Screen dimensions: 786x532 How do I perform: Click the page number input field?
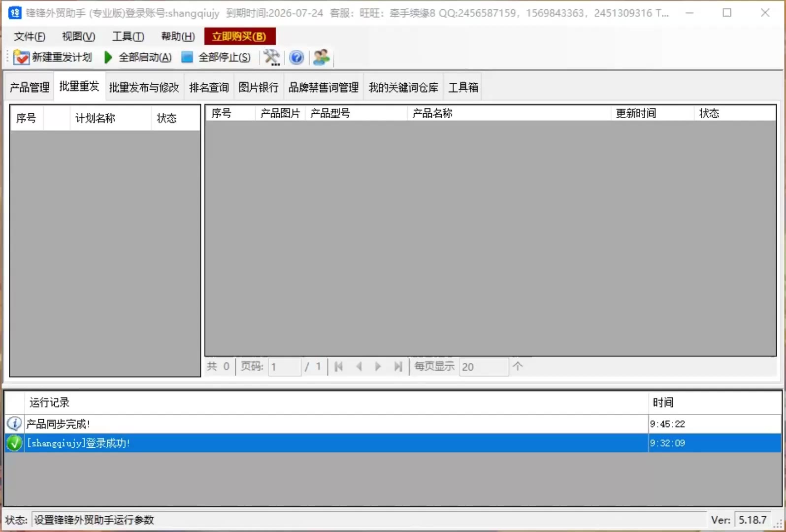(285, 367)
